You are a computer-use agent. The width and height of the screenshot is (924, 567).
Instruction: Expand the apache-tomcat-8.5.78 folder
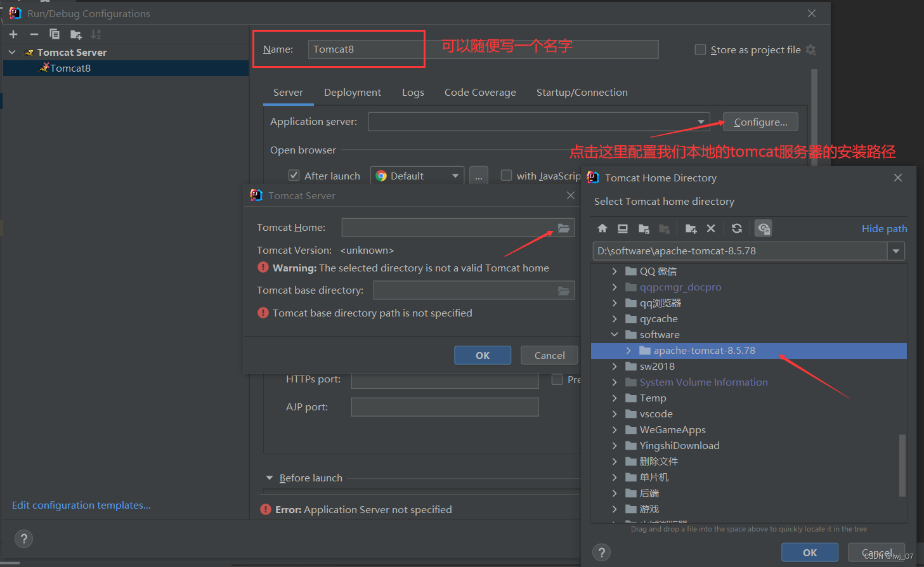pyautogui.click(x=628, y=350)
